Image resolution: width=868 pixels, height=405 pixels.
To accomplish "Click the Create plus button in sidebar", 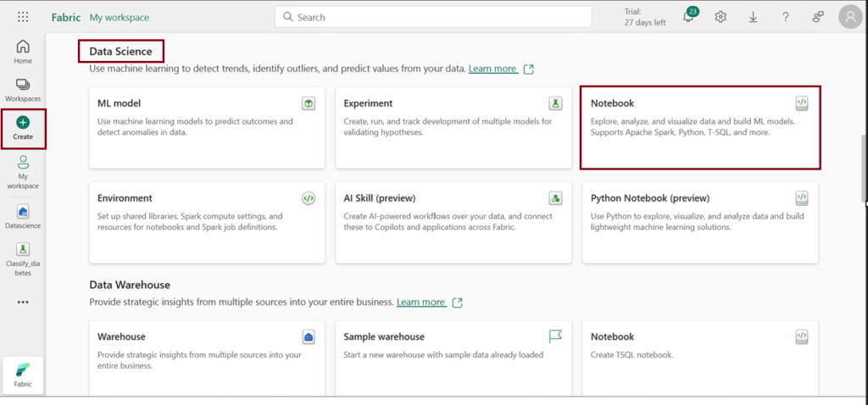I will point(23,128).
